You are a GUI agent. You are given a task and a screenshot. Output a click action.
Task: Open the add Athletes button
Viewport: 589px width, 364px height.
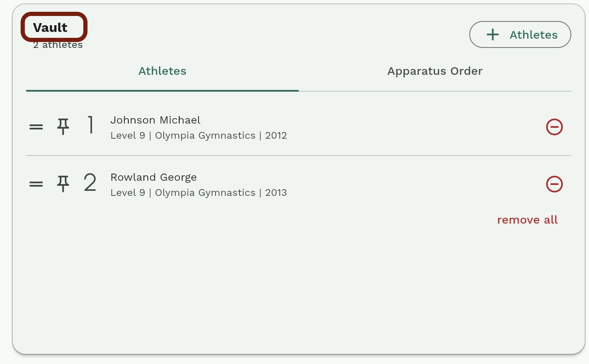tap(520, 34)
